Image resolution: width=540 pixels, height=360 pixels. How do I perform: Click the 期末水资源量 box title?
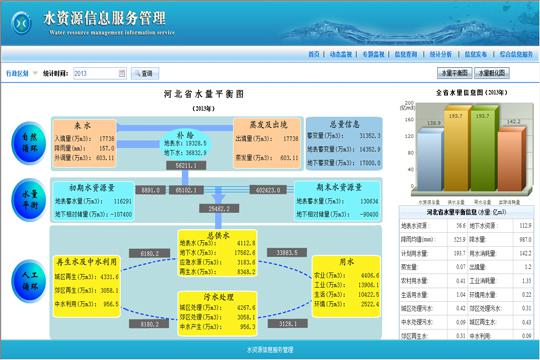pos(339,187)
